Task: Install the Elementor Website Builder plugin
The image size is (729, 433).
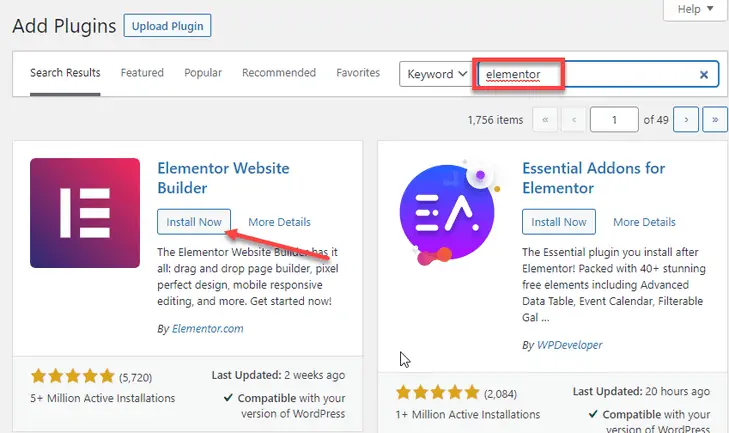Action: coord(195,221)
